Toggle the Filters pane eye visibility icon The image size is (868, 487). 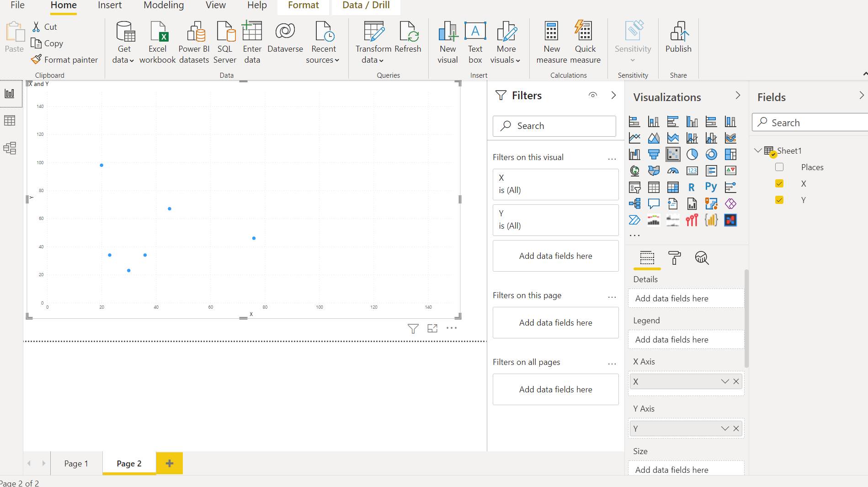[x=593, y=95]
